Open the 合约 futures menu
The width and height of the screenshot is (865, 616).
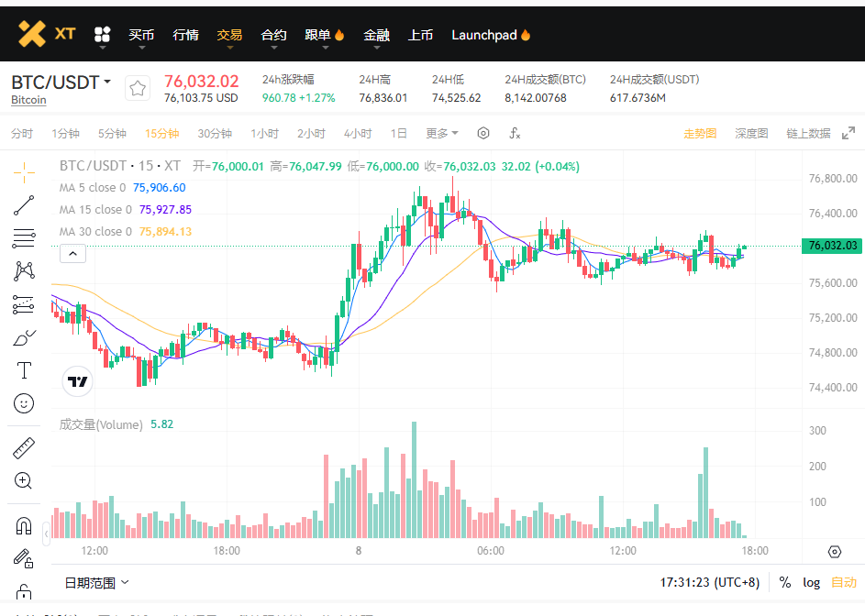pyautogui.click(x=273, y=36)
